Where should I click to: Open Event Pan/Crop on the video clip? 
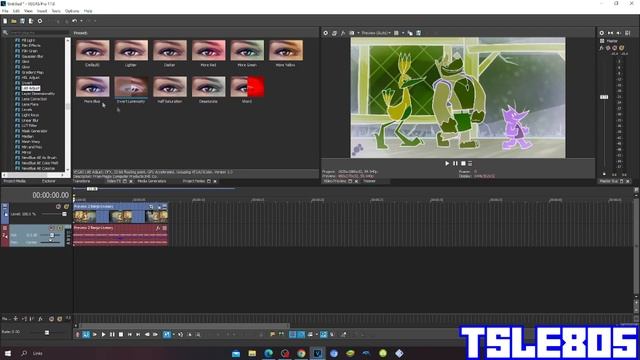[x=151, y=207]
